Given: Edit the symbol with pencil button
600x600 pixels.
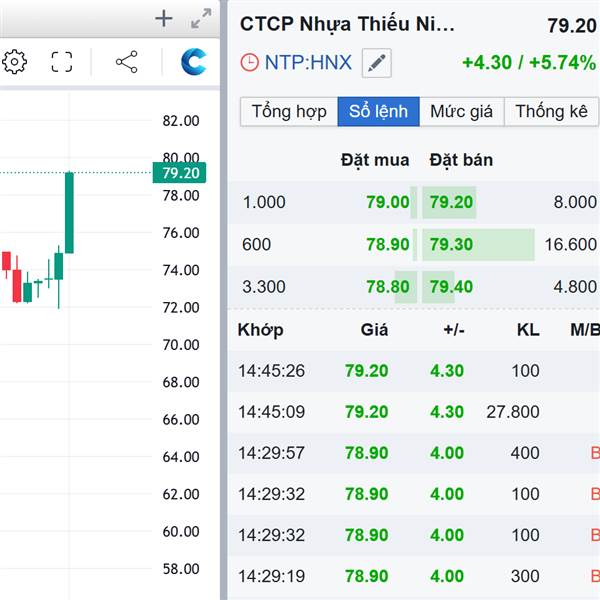Looking at the screenshot, I should [377, 63].
